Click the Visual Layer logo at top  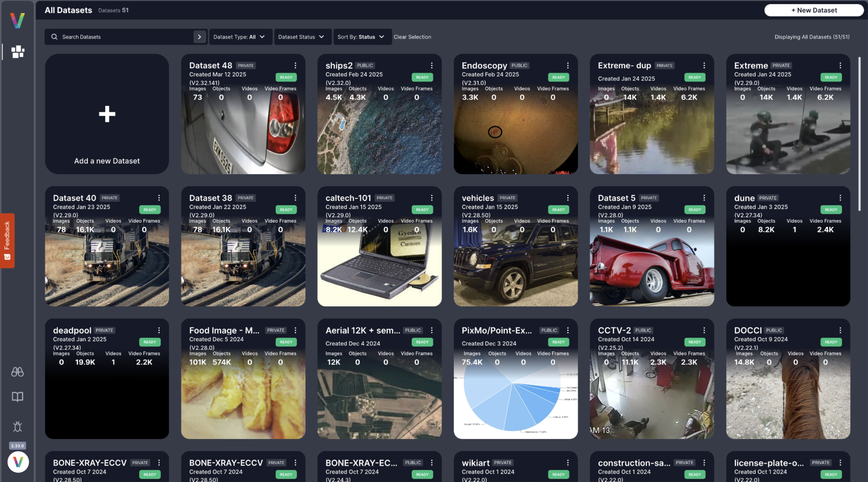click(x=17, y=21)
